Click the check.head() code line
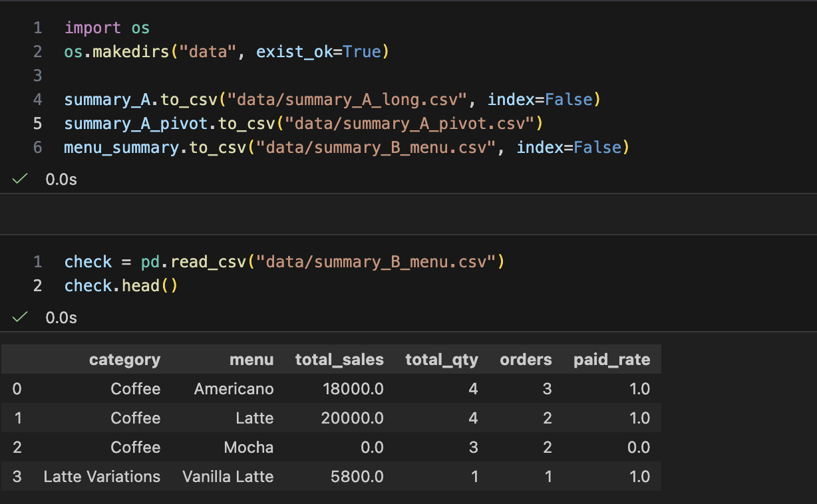 [122, 285]
